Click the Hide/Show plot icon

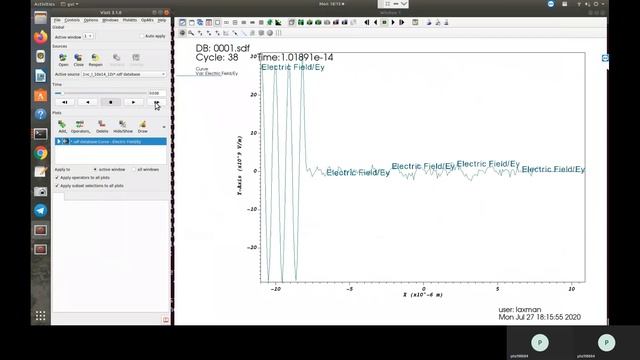123,127
